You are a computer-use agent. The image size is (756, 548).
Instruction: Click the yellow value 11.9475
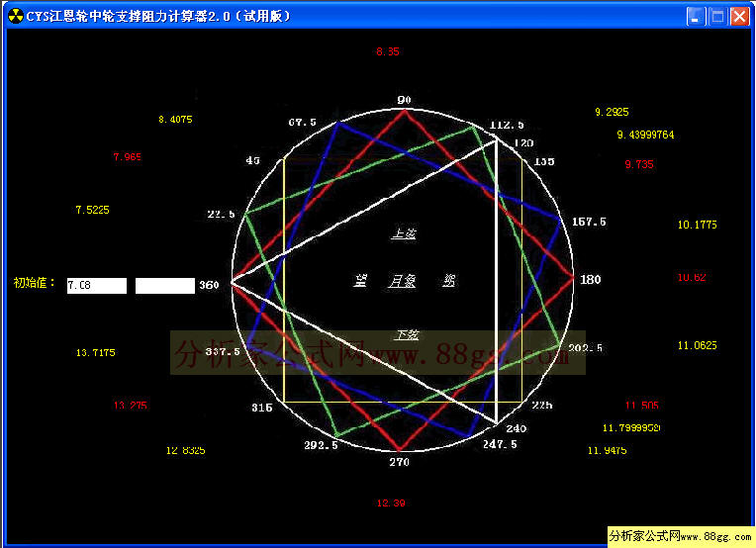click(x=608, y=450)
